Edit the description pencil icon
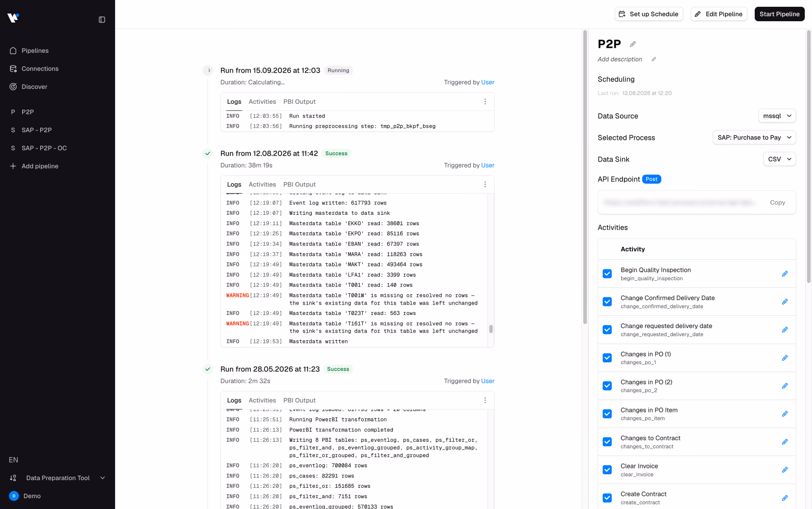Viewport: 812px width, 509px height. (654, 59)
